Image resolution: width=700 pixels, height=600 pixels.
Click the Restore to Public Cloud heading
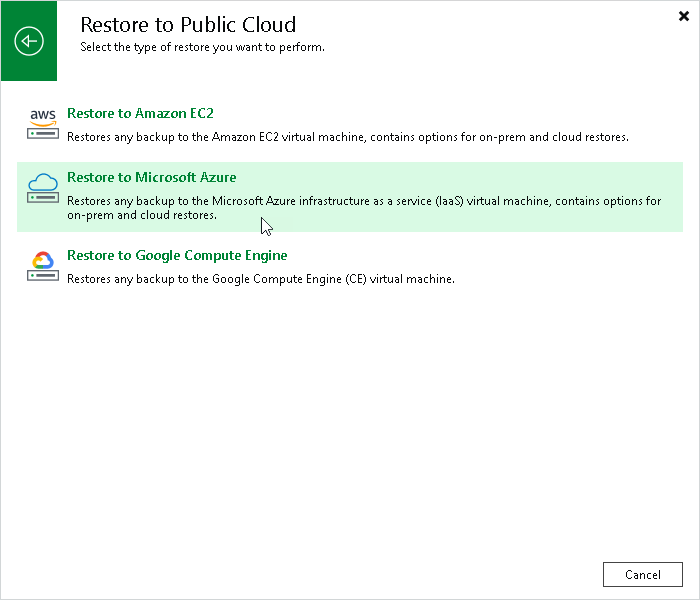click(188, 25)
